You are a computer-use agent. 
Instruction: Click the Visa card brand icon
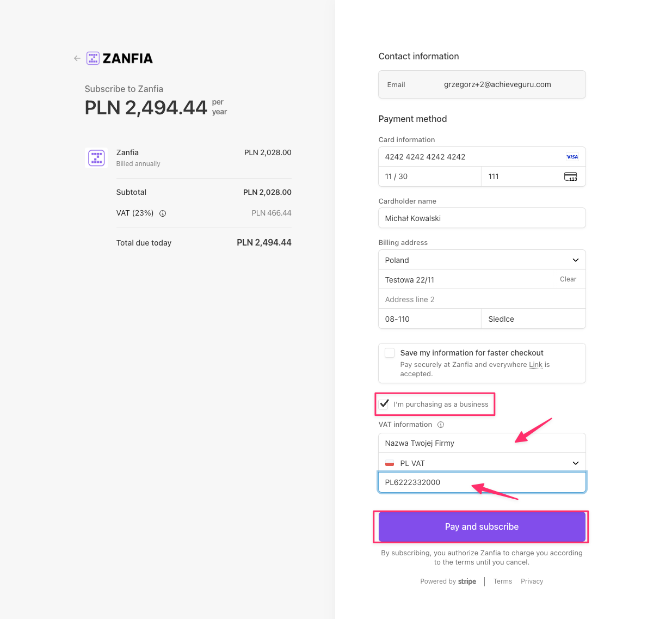572,157
